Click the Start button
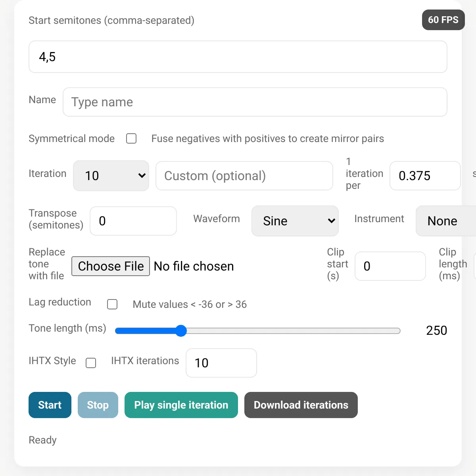 50,405
